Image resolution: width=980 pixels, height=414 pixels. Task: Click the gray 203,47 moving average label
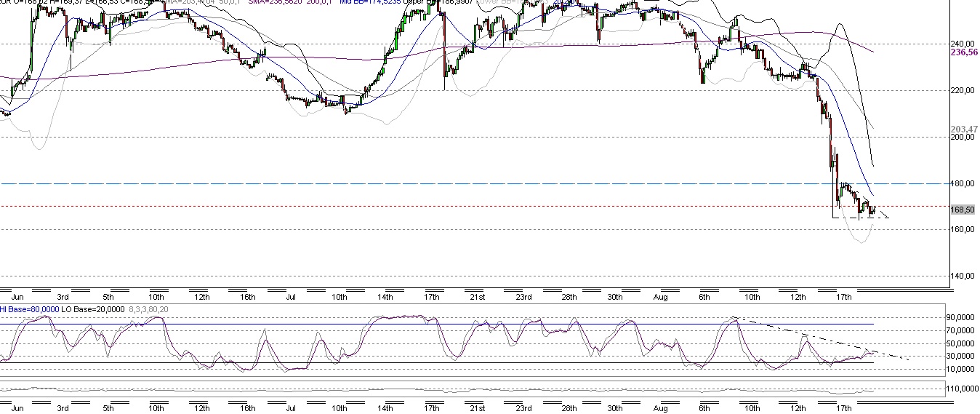pos(963,129)
